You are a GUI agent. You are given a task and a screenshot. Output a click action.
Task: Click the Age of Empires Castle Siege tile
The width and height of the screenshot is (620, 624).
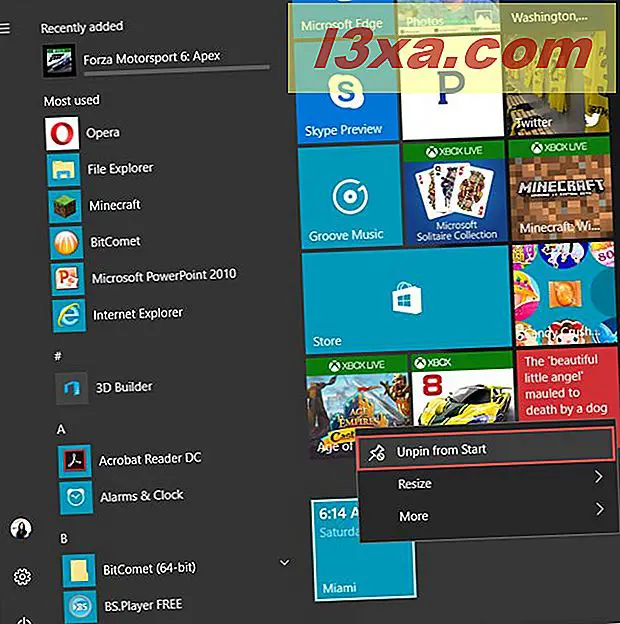coord(357,406)
